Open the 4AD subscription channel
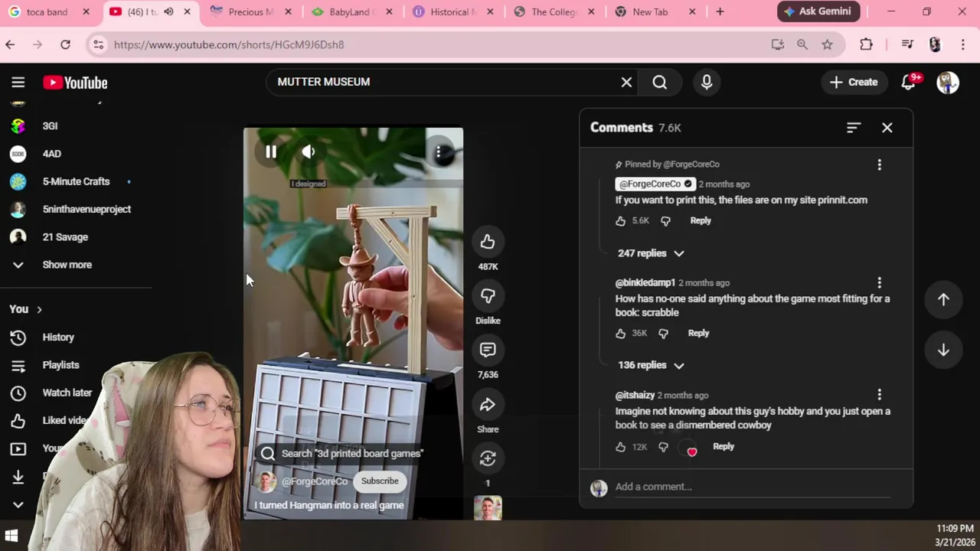The width and height of the screenshot is (980, 551). point(51,154)
